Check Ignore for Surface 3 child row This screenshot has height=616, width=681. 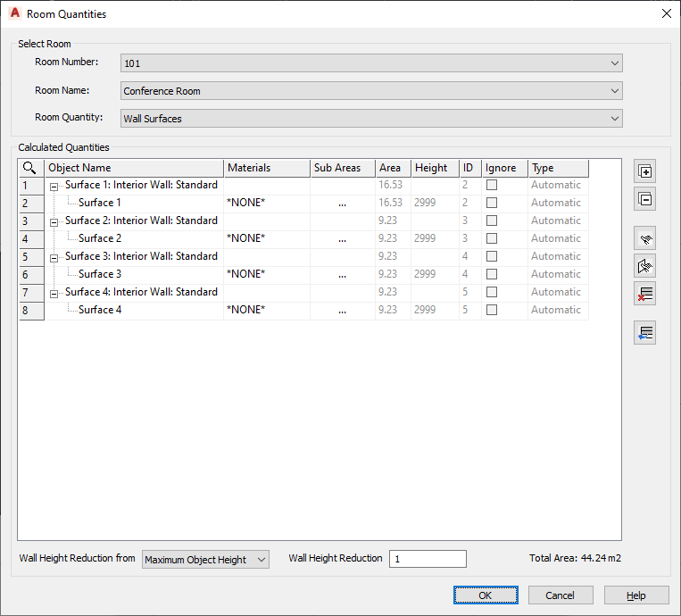click(492, 274)
